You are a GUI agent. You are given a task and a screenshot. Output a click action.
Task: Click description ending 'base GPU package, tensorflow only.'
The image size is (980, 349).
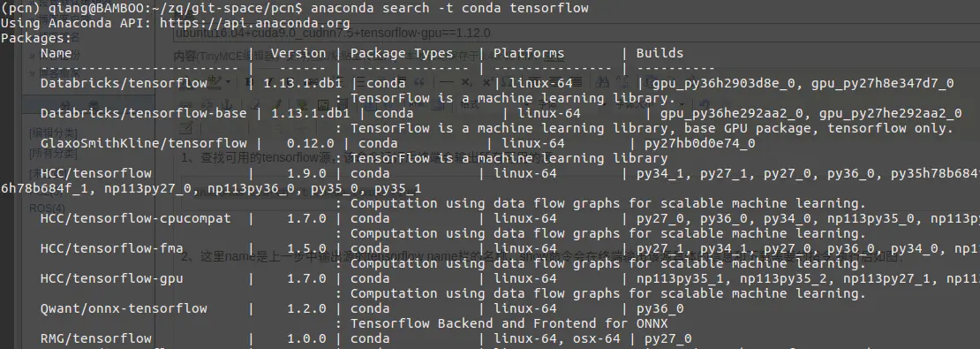coord(652,128)
